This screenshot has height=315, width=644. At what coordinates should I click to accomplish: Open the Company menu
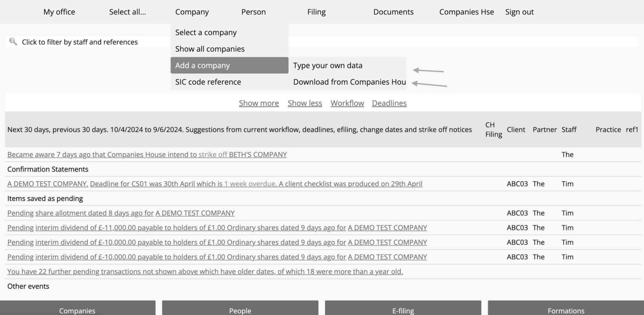tap(192, 12)
